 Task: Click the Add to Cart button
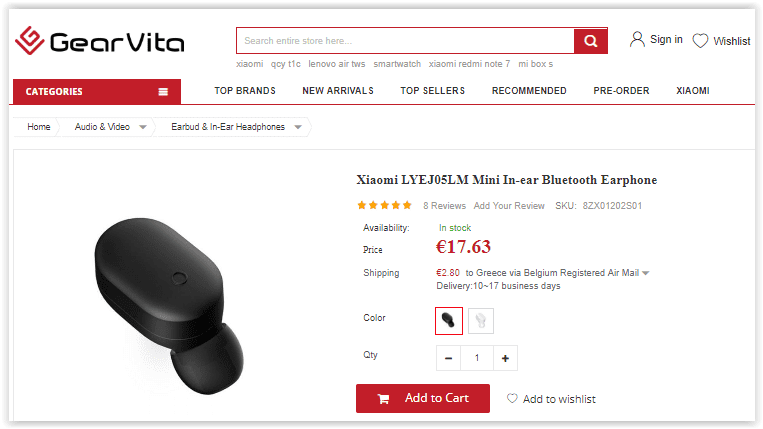[x=423, y=398]
